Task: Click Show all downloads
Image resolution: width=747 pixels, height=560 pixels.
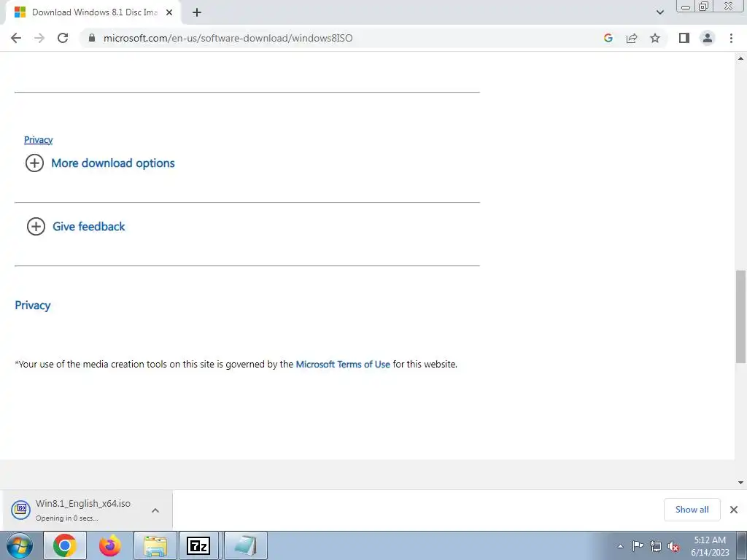Action: (x=692, y=510)
